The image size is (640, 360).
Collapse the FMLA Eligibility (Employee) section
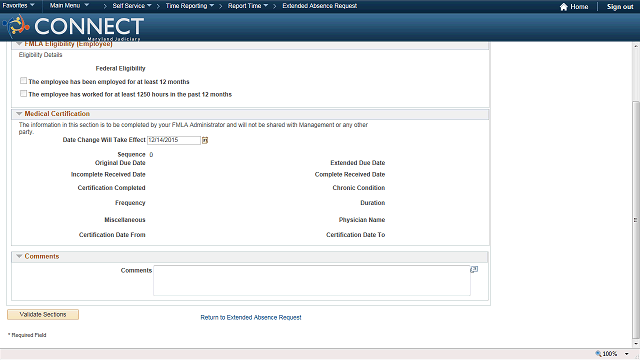click(19, 44)
